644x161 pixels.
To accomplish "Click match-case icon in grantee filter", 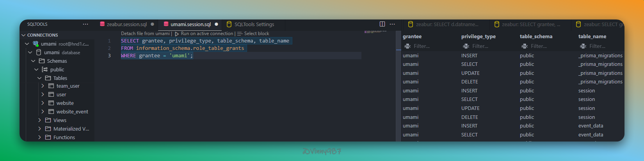I will click(407, 46).
